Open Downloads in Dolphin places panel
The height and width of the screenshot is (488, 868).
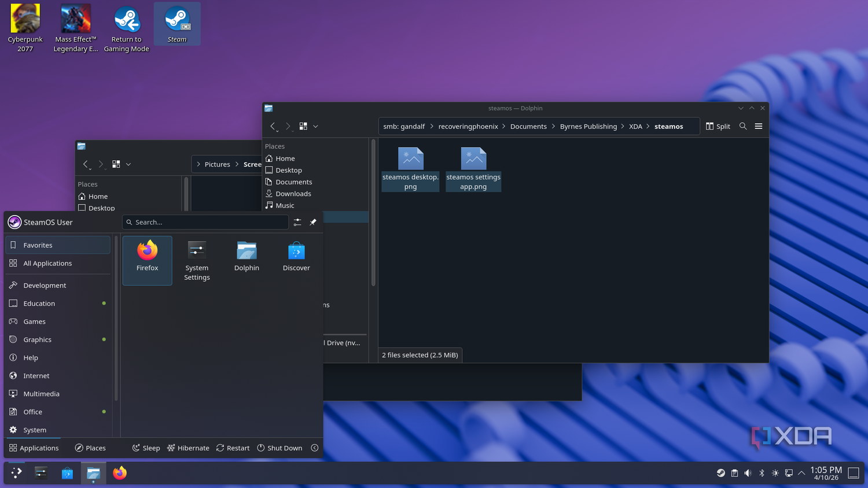[x=315, y=194]
